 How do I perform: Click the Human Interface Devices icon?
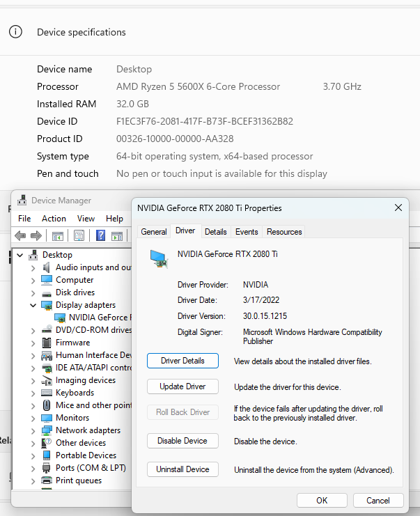47,355
